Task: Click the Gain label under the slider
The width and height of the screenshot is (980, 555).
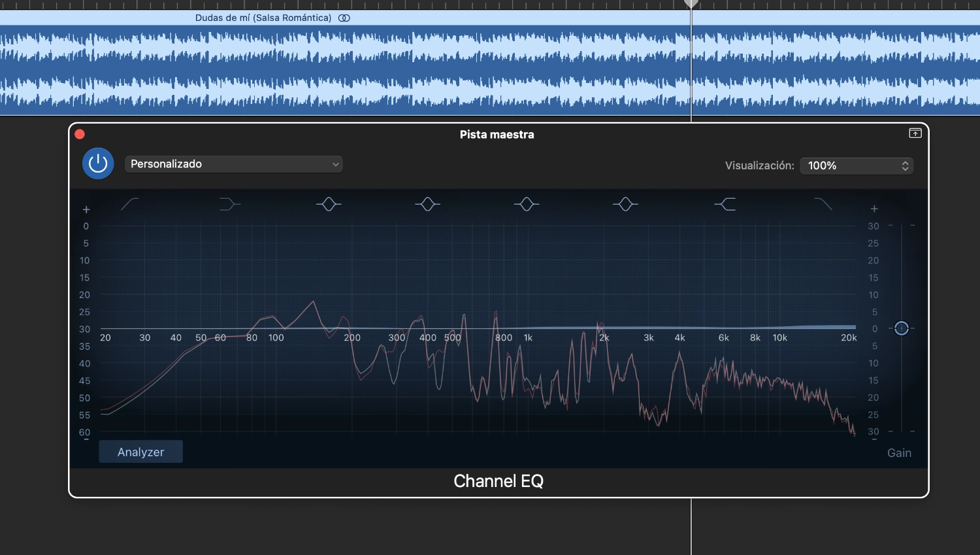Action: 899,452
